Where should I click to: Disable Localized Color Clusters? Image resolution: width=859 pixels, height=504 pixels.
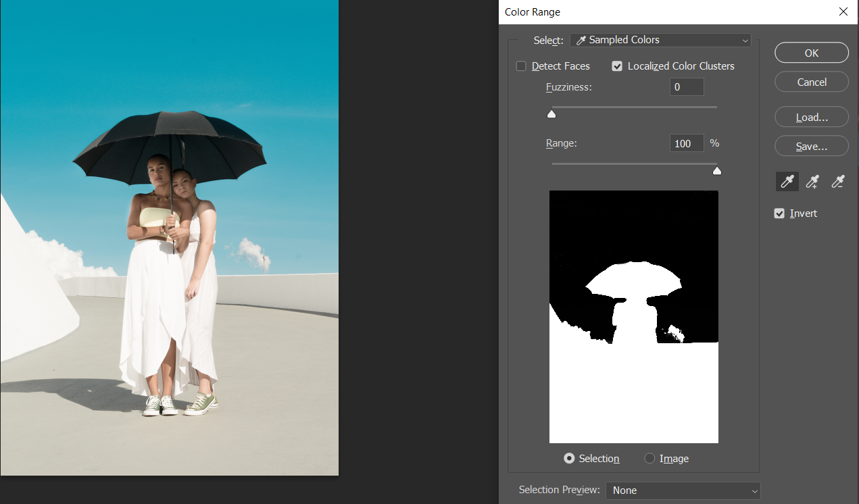616,66
